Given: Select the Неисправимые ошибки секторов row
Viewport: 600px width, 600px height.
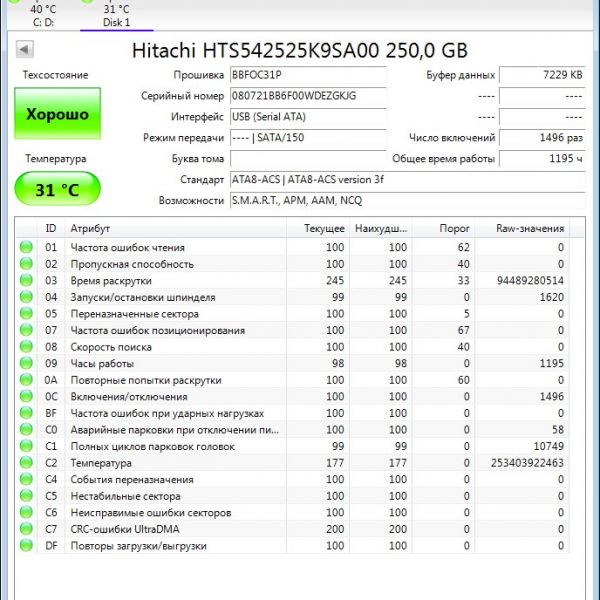Looking at the screenshot, I should point(293,513).
